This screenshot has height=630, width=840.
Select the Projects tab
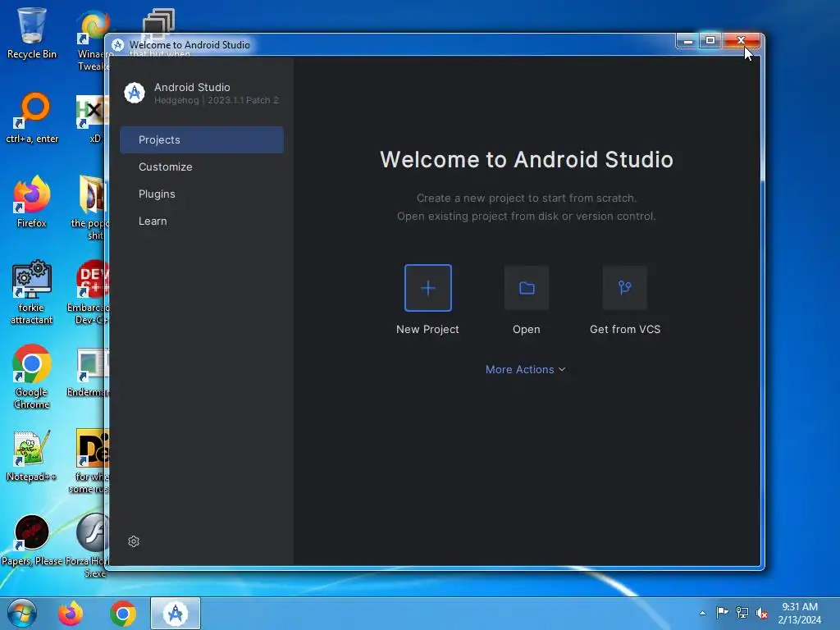202,139
